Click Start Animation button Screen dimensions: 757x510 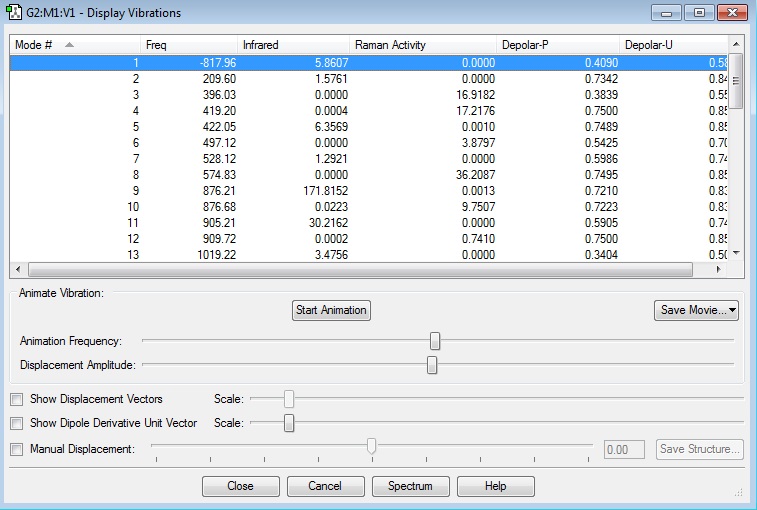331,310
